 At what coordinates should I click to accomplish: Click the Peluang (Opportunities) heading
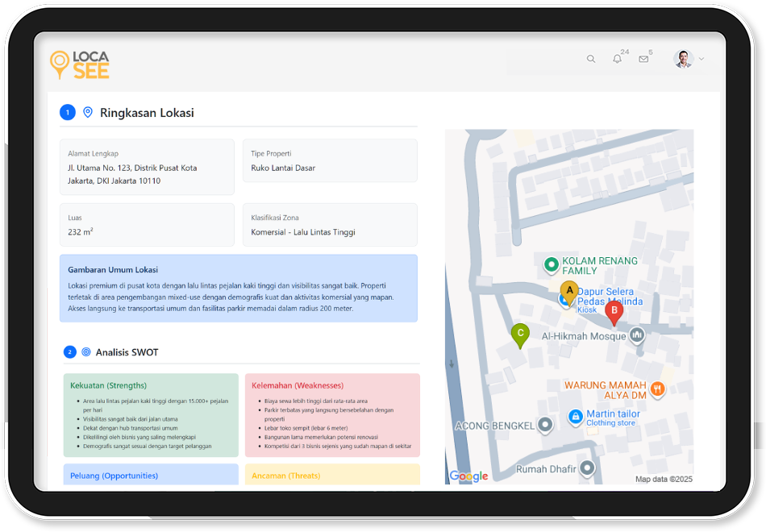[114, 476]
